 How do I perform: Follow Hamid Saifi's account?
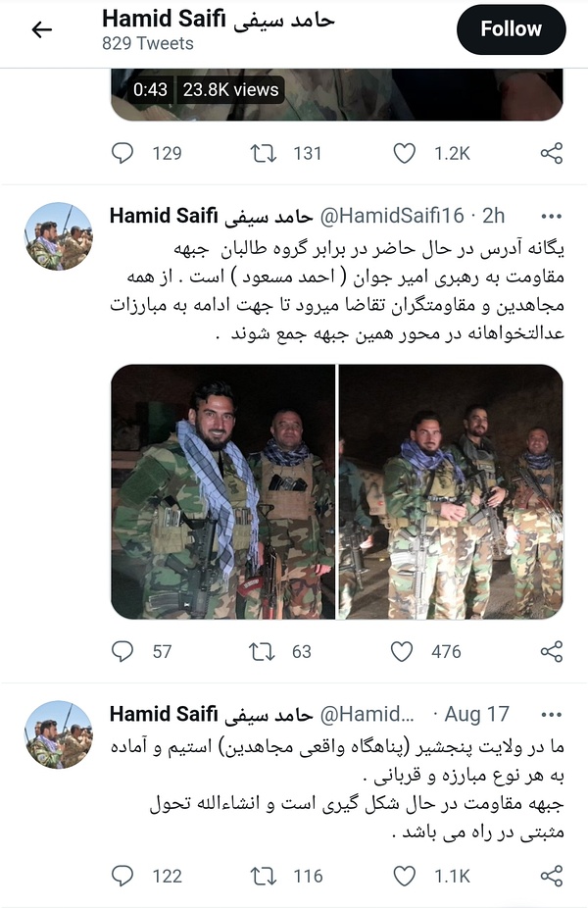(511, 29)
